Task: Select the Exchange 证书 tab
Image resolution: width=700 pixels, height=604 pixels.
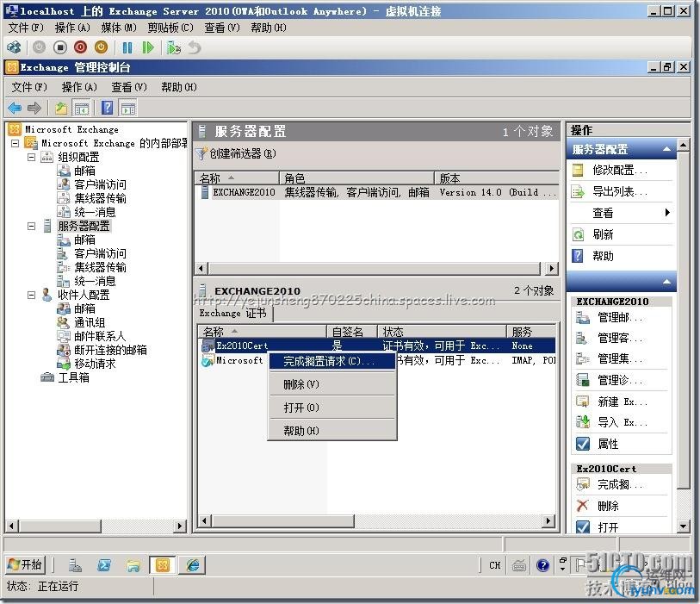Action: point(233,313)
